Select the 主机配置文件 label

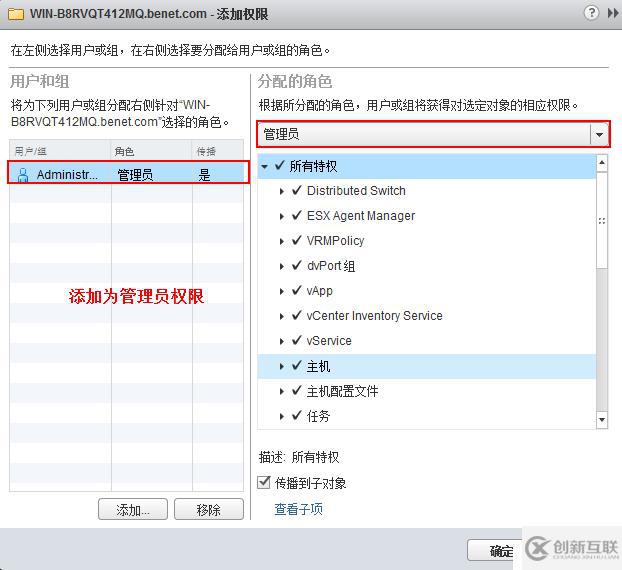pyautogui.click(x=342, y=392)
